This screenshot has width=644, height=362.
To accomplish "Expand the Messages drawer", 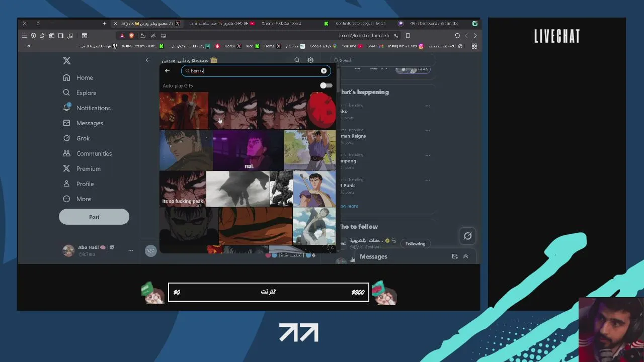I will pos(465,256).
